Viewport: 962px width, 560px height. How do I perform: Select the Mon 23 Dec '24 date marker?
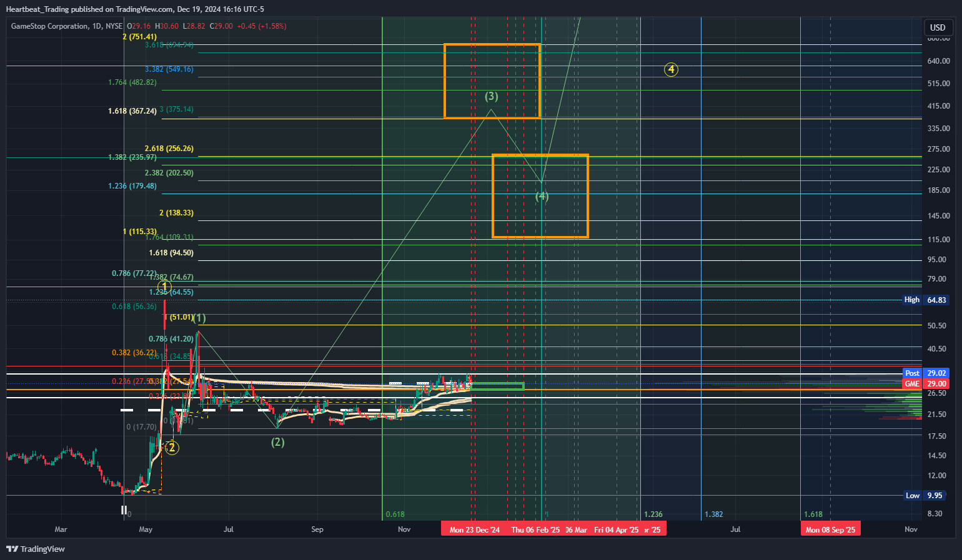475,529
